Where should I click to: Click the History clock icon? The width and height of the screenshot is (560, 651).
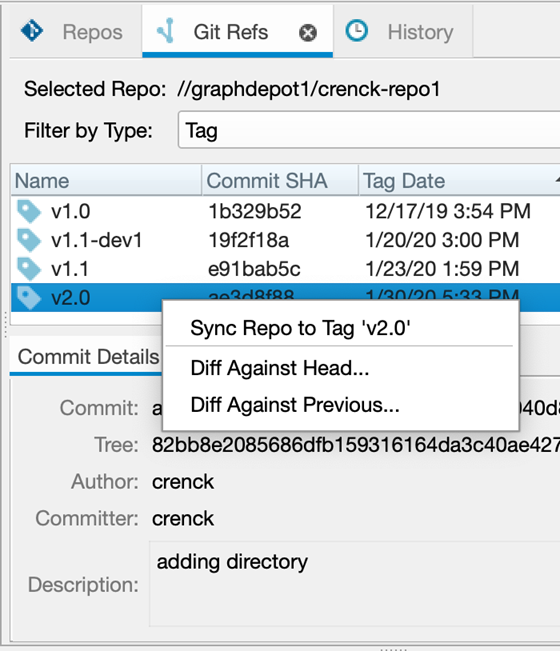[356, 31]
